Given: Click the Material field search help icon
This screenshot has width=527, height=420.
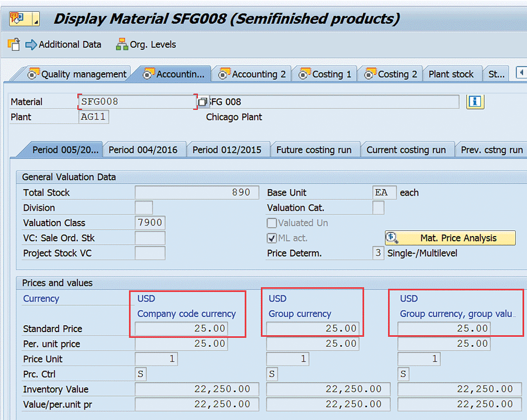Looking at the screenshot, I should pyautogui.click(x=203, y=102).
